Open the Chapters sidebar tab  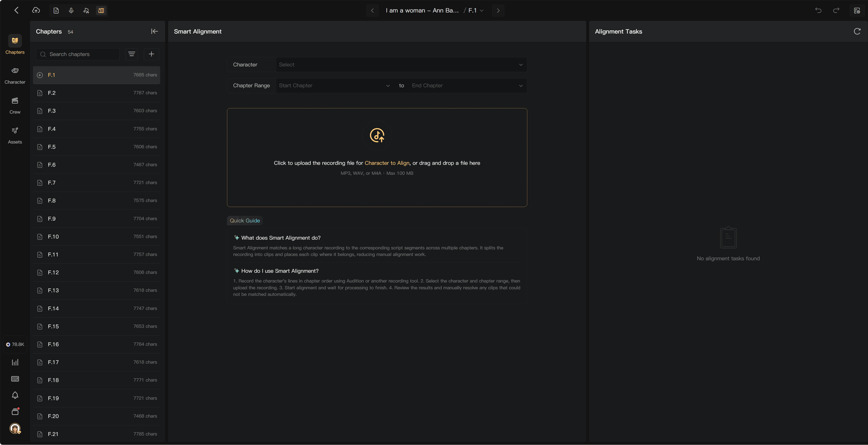15,44
